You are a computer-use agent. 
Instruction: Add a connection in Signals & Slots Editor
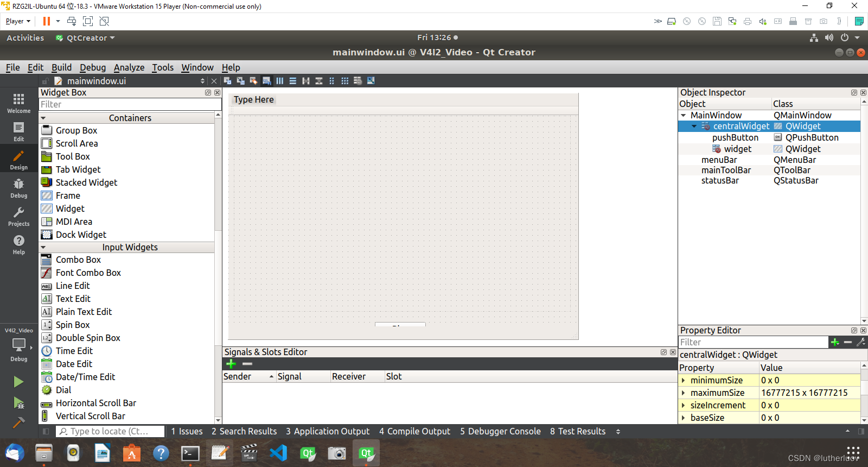click(x=231, y=364)
